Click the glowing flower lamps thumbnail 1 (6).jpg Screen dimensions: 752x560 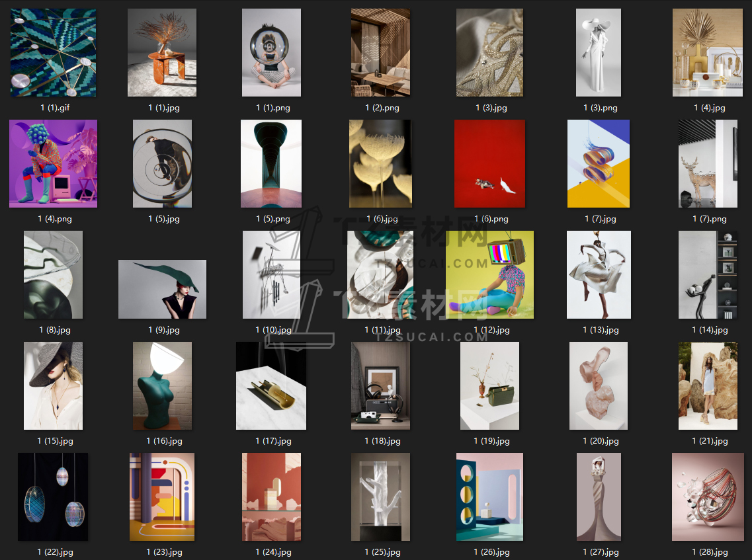381,163
